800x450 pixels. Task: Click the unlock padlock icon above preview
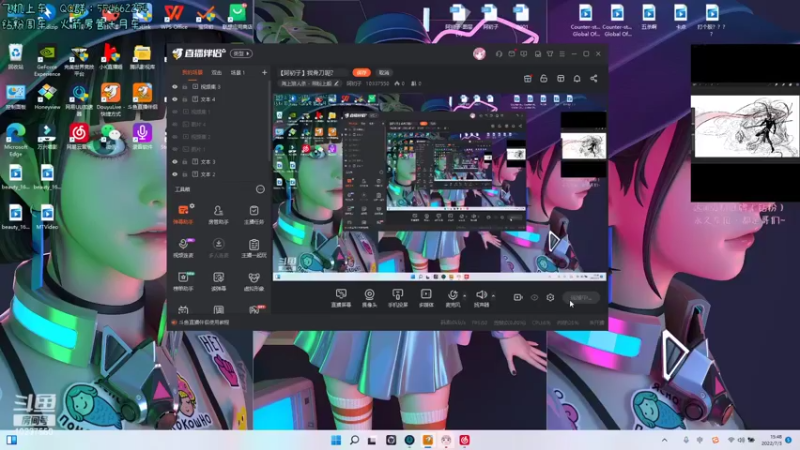click(544, 79)
